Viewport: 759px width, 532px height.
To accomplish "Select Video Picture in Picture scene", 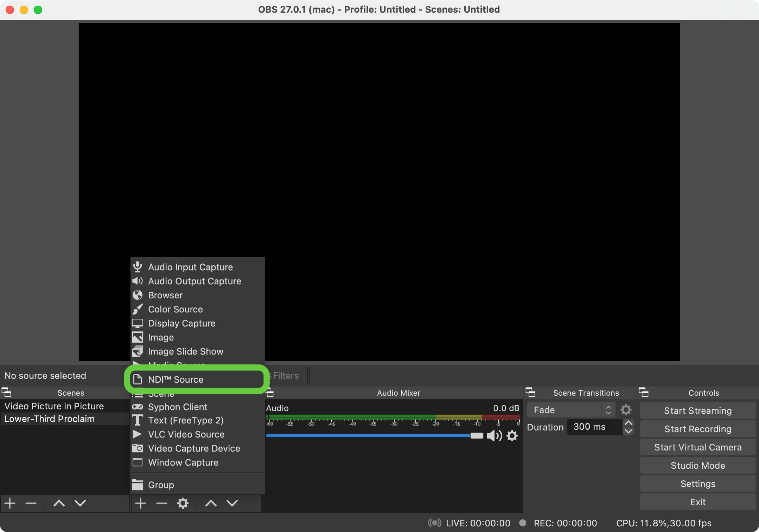I will (54, 406).
